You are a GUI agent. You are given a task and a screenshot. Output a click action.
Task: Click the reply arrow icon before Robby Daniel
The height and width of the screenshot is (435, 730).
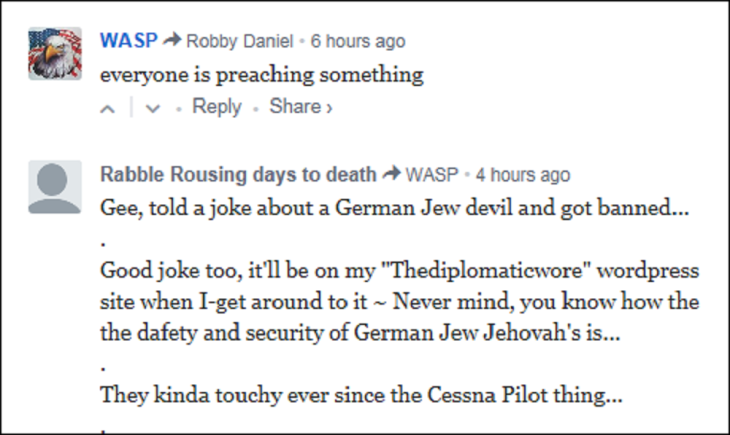point(171,41)
